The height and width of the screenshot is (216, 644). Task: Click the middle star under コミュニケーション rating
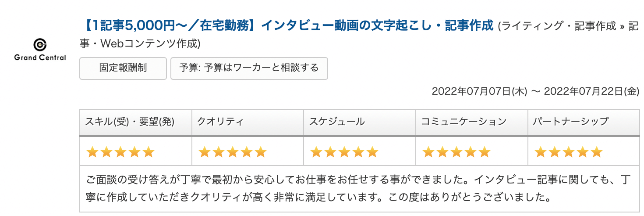(x=456, y=152)
